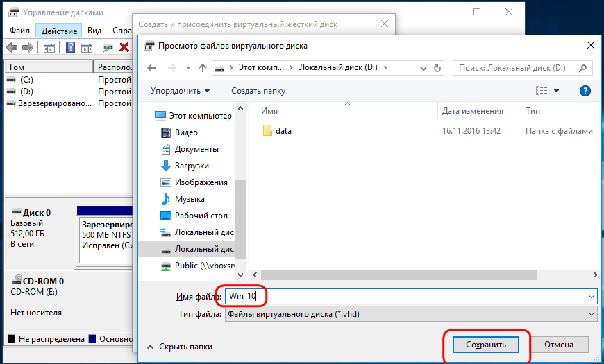The width and height of the screenshot is (604, 364).
Task: Open Help via the blue question toolbar icon
Action: pyautogui.click(x=71, y=47)
